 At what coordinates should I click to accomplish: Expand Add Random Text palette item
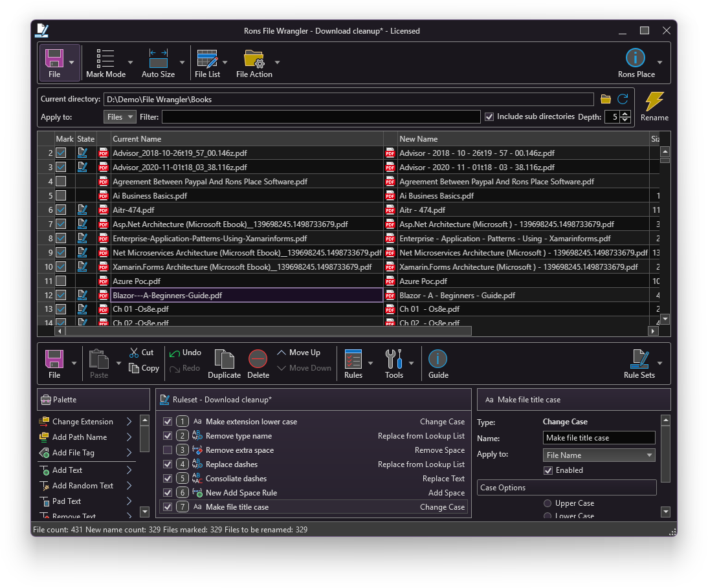129,486
